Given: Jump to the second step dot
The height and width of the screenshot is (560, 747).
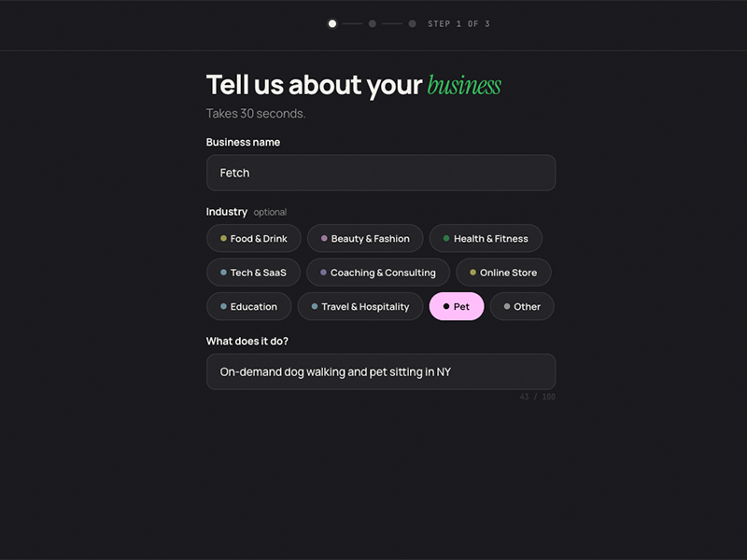Looking at the screenshot, I should [x=373, y=24].
